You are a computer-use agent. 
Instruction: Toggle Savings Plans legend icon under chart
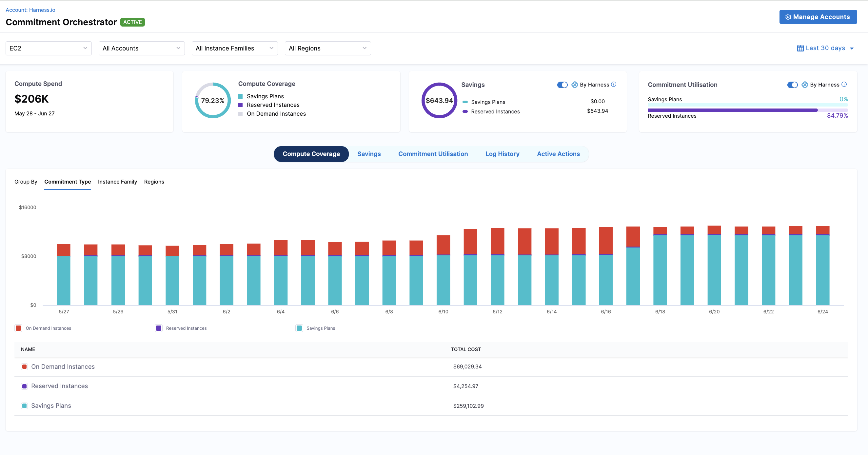pyautogui.click(x=299, y=328)
